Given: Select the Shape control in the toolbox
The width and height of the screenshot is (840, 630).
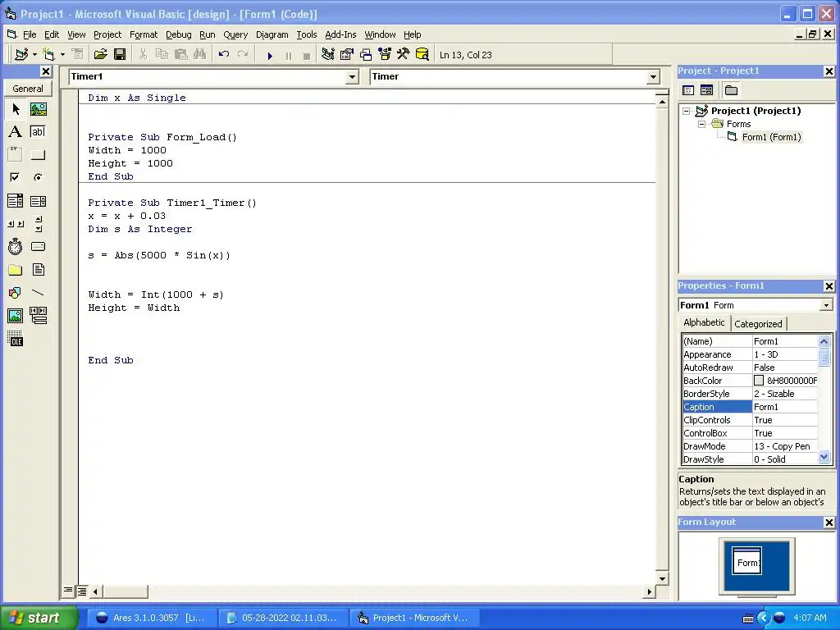Looking at the screenshot, I should tap(16, 293).
